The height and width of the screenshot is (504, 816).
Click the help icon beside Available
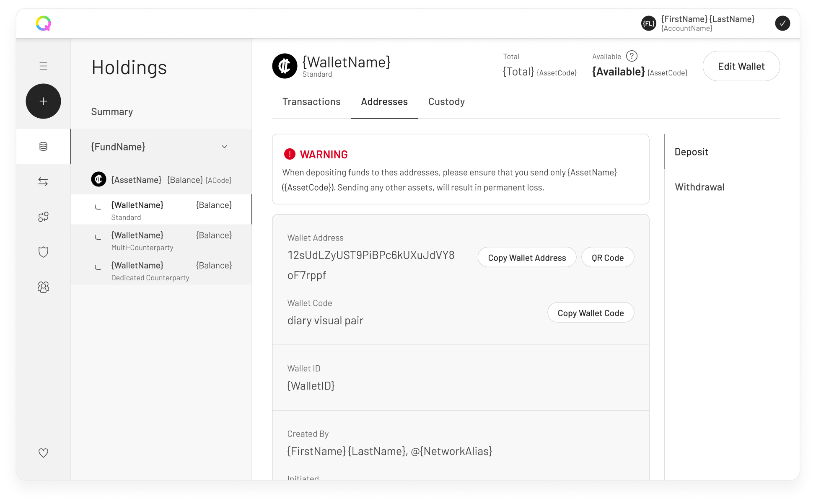click(x=632, y=56)
